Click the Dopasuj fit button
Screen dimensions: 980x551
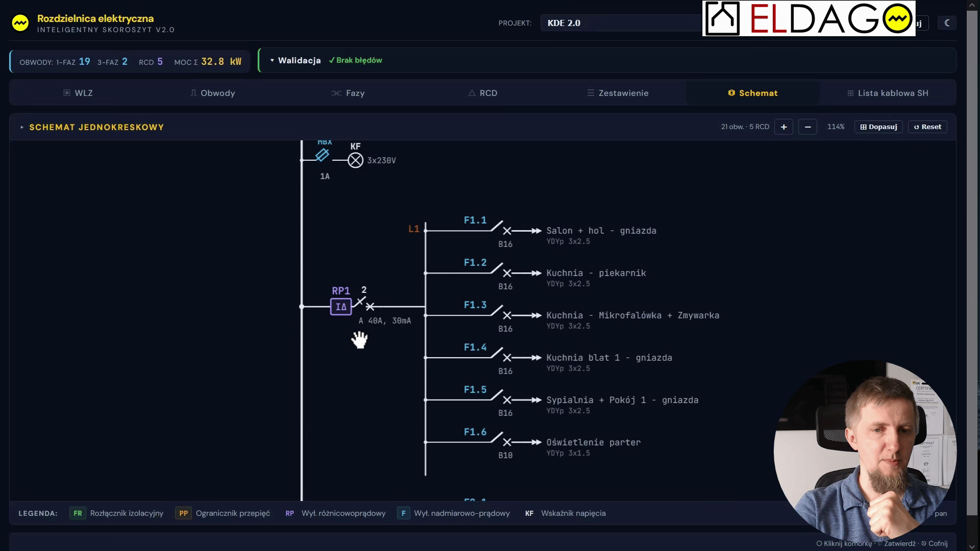coord(878,127)
